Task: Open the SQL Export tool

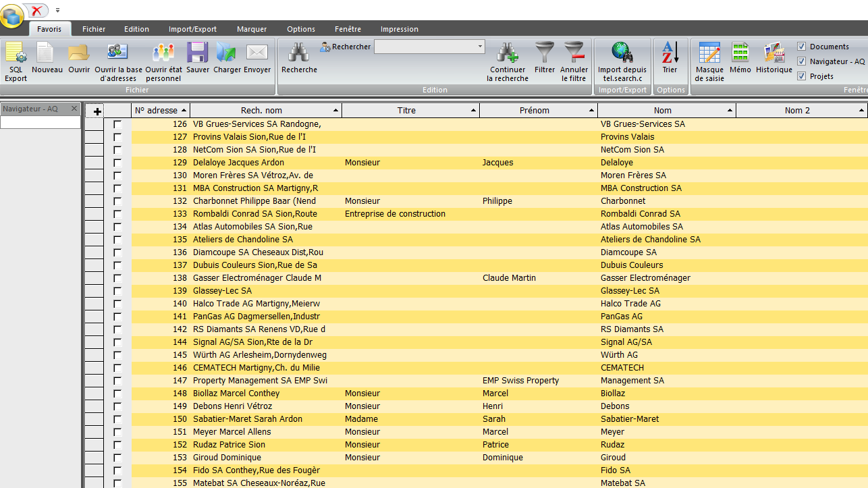Action: point(16,62)
